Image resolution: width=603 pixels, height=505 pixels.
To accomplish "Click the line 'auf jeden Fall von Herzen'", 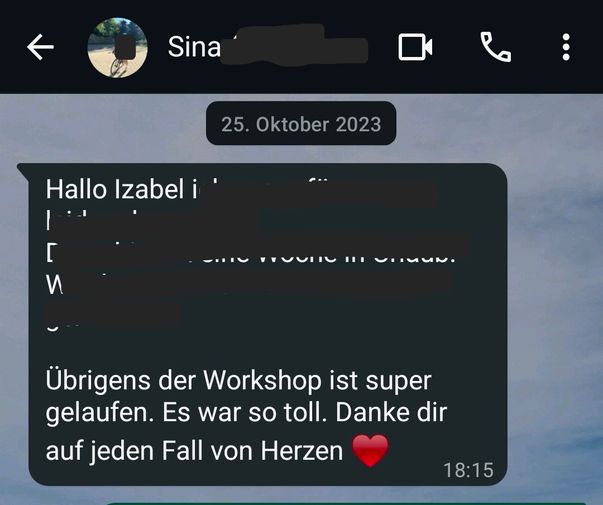I will coord(194,451).
